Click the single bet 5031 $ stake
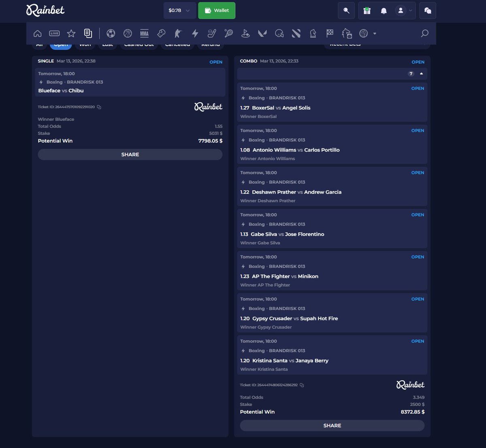This screenshot has width=486, height=448. coord(216,133)
